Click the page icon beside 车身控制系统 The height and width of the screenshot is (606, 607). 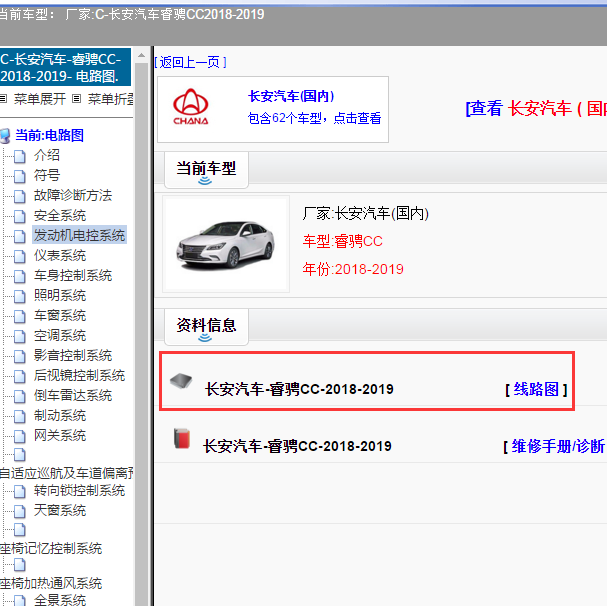tap(19, 276)
